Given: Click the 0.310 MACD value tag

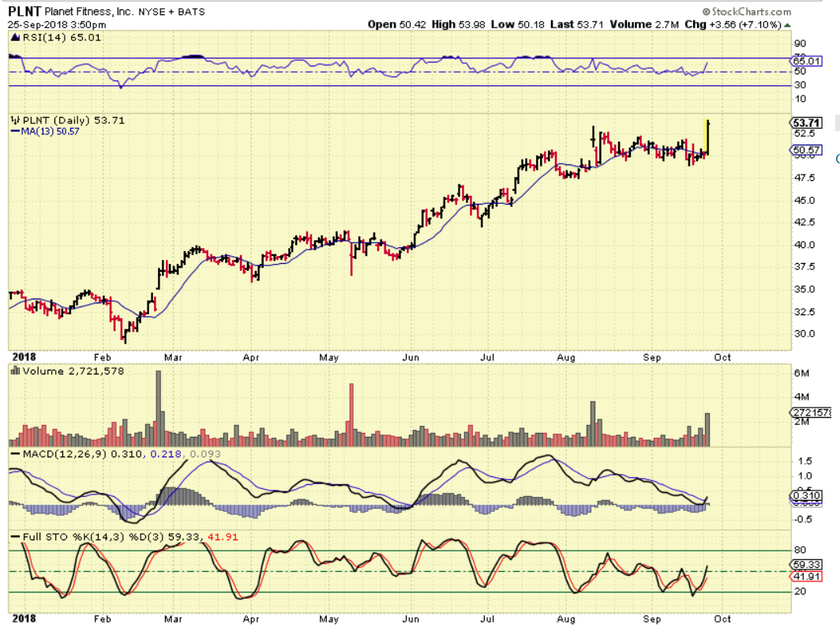Looking at the screenshot, I should pyautogui.click(x=806, y=495).
